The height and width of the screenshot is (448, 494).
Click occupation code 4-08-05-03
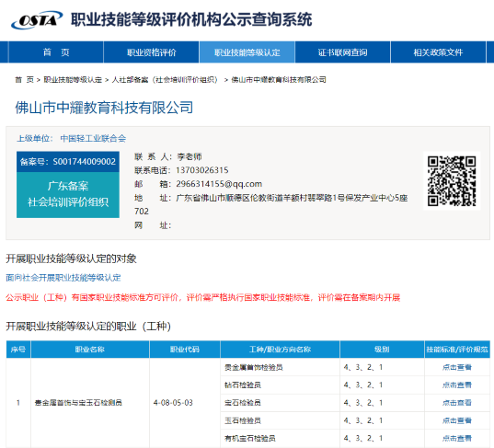(173, 403)
